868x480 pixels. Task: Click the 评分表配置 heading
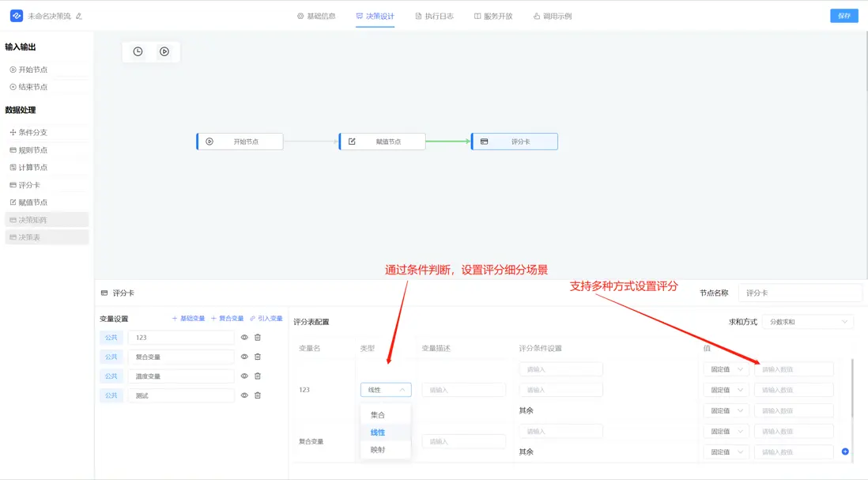(311, 322)
